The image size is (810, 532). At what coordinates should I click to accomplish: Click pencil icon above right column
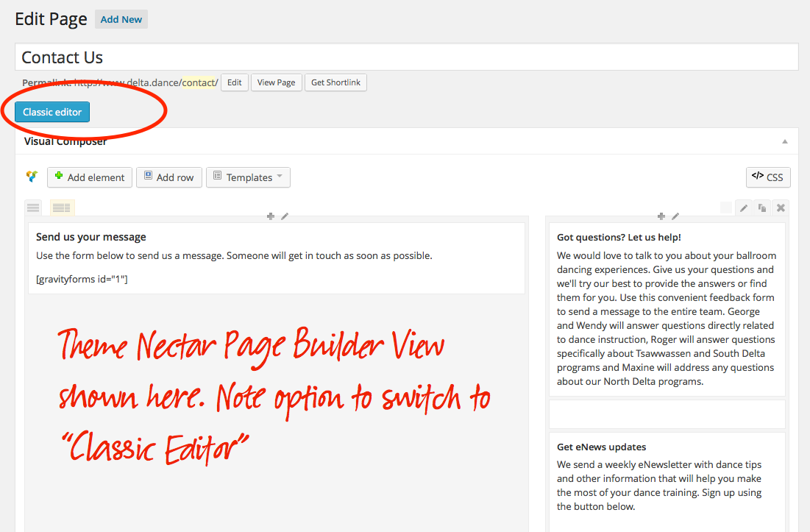tap(675, 216)
